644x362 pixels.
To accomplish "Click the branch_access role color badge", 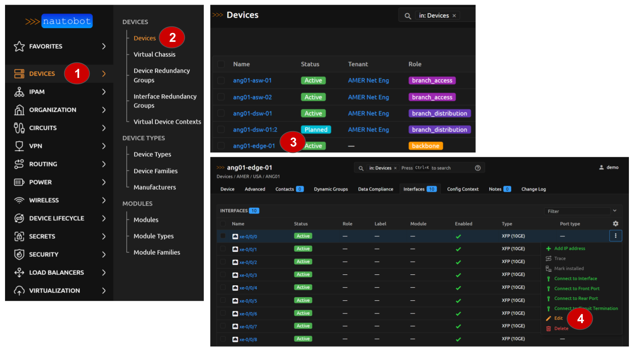I will click(432, 80).
